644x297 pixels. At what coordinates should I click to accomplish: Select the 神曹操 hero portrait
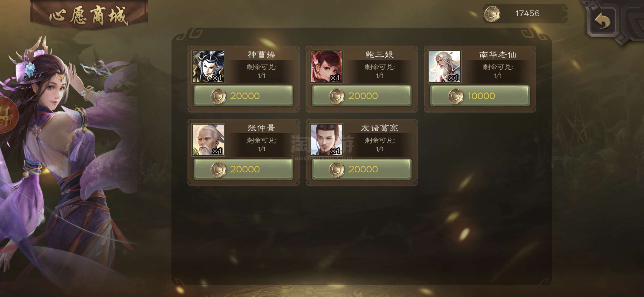tap(208, 66)
